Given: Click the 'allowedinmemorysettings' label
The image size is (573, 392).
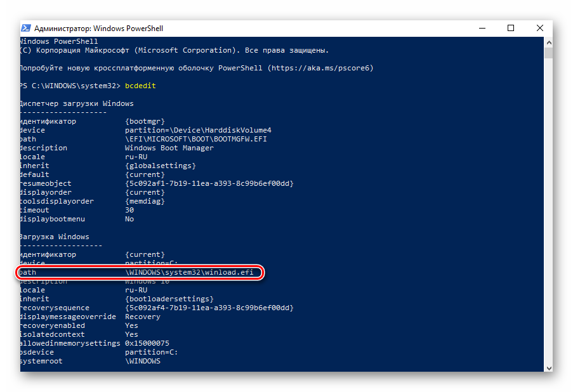Looking at the screenshot, I should pyautogui.click(x=70, y=343).
